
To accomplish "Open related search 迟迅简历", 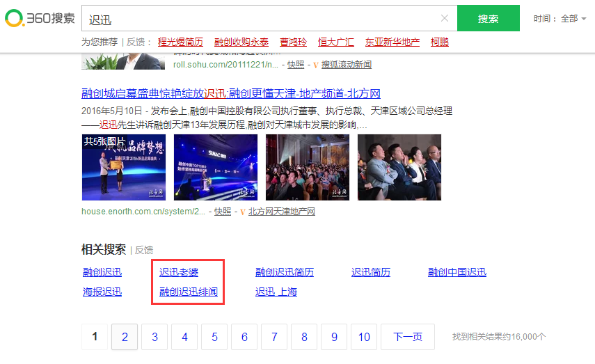I will pos(371,272).
